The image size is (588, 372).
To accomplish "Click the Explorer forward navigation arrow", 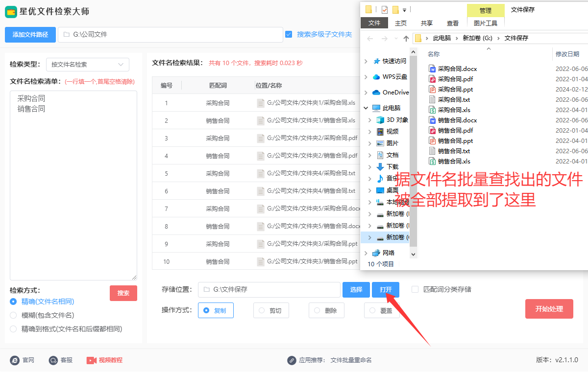I will click(x=385, y=38).
